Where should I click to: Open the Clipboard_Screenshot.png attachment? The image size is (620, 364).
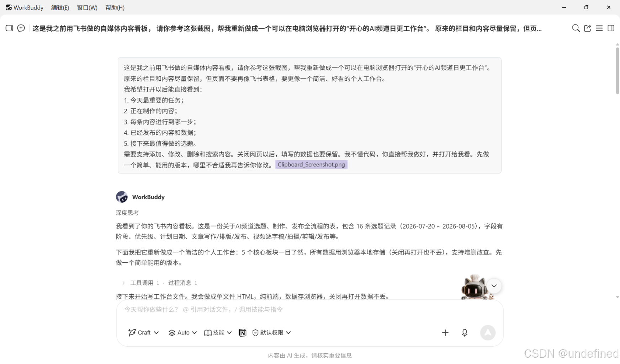click(311, 165)
